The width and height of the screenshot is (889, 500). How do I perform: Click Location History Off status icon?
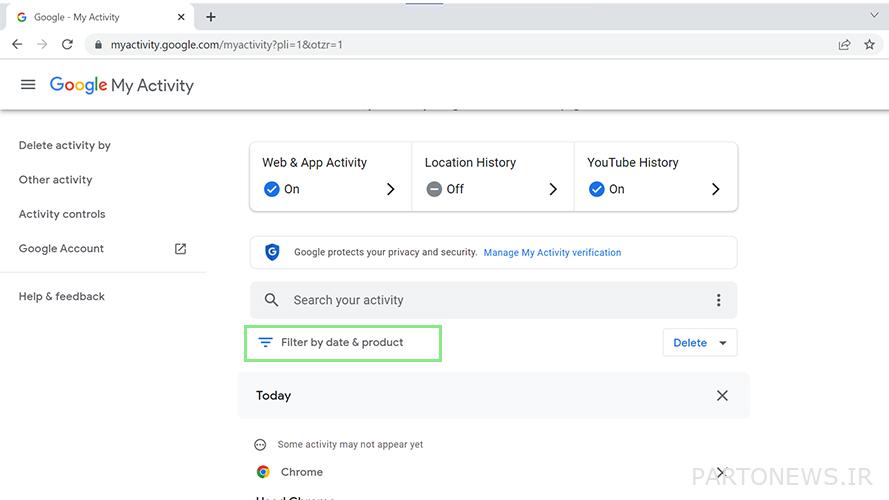(434, 189)
